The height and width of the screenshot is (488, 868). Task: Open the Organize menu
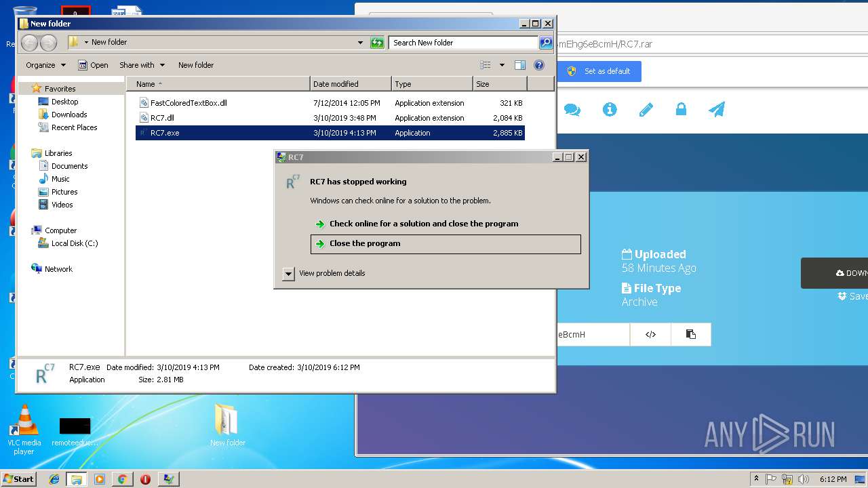pos(46,65)
